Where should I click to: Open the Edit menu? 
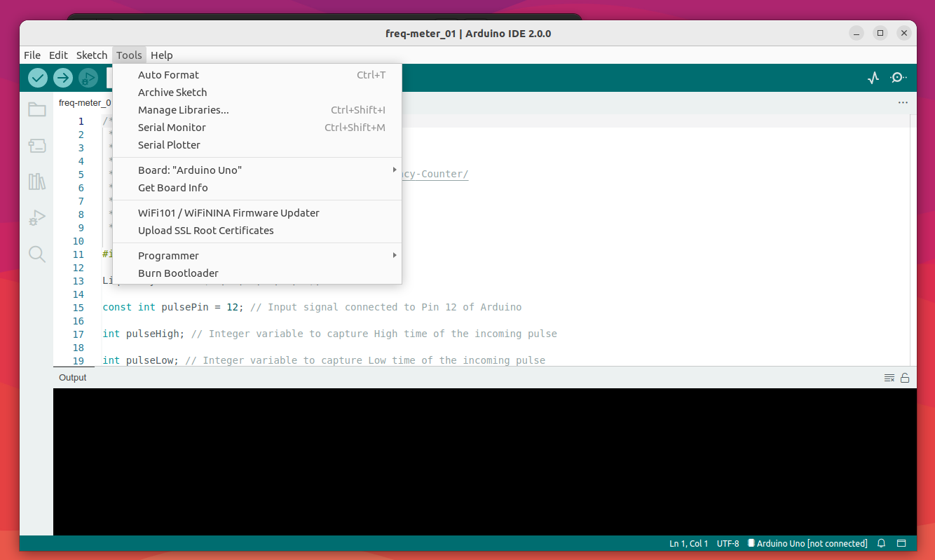coord(58,55)
